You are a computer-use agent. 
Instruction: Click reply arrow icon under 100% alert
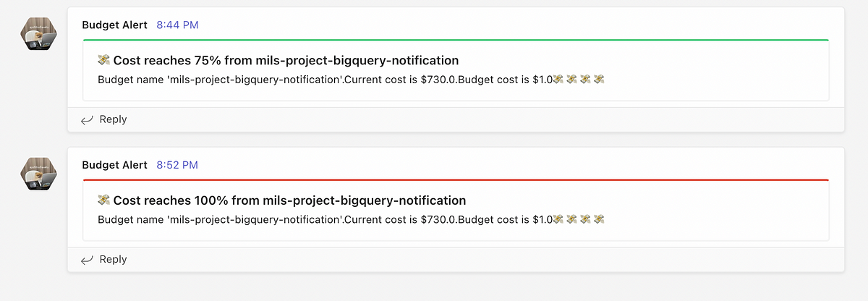87,260
